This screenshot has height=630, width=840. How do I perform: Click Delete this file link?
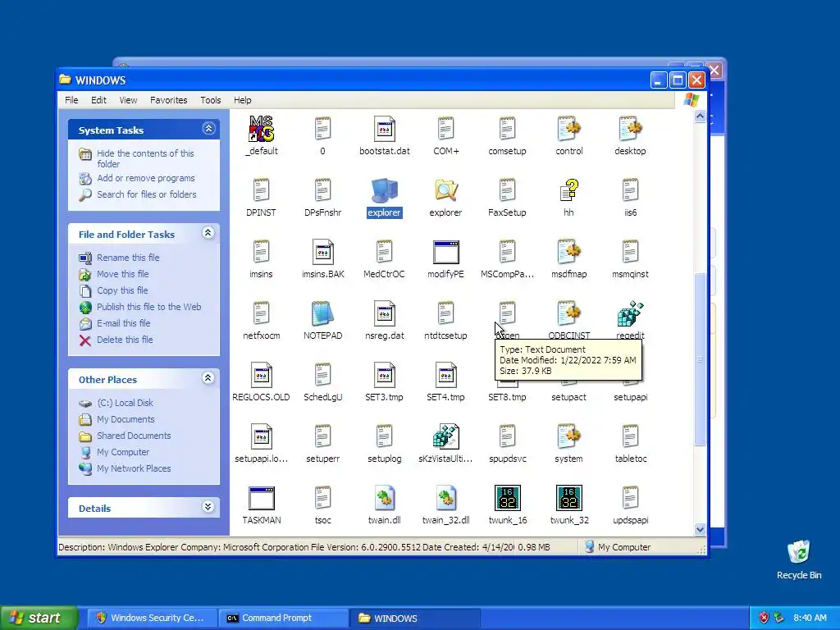125,340
